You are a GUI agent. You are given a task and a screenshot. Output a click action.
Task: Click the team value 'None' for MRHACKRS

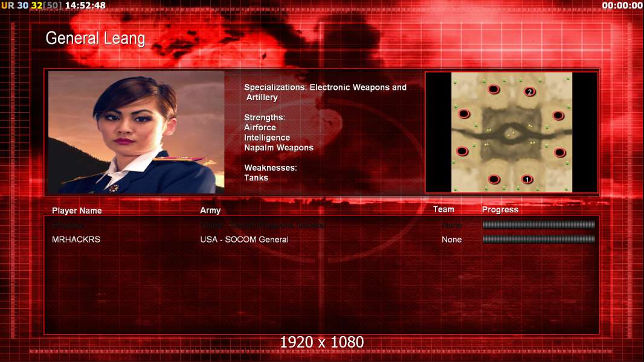click(x=452, y=240)
